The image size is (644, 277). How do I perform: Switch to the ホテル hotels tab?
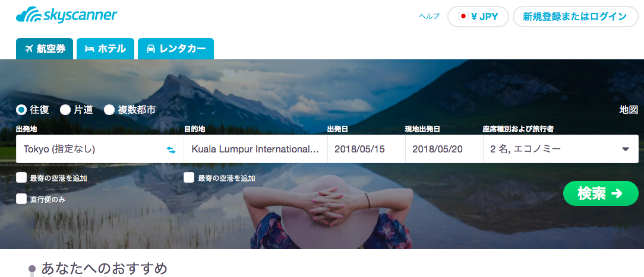click(x=105, y=49)
